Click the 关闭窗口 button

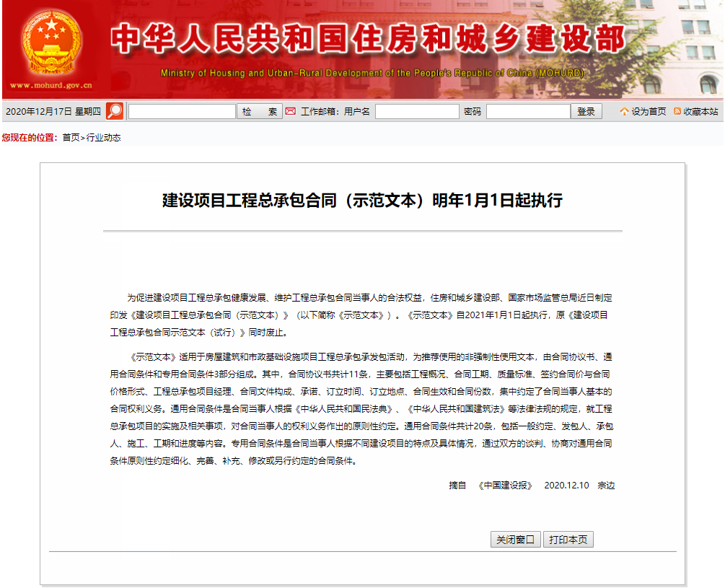tap(515, 540)
